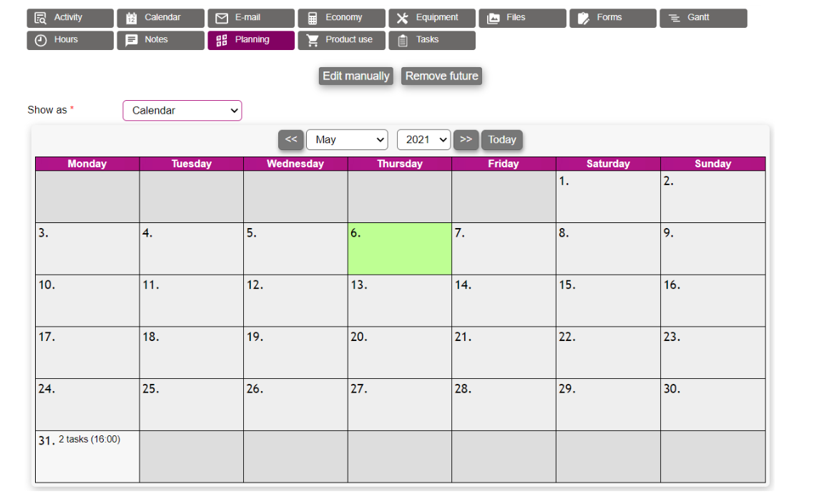Open the Files folder icon
This screenshot has height=504, width=829.
pyautogui.click(x=494, y=18)
